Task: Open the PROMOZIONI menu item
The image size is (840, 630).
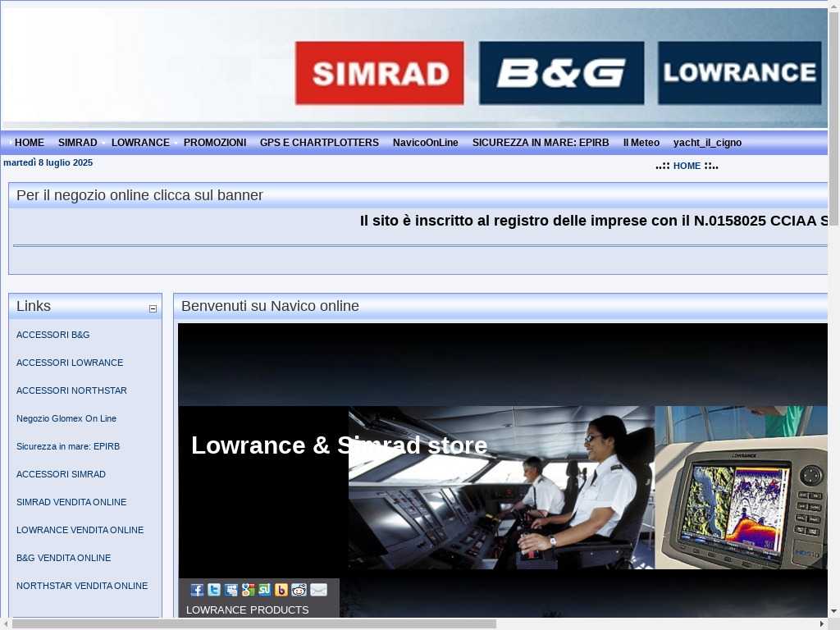Action: [215, 143]
